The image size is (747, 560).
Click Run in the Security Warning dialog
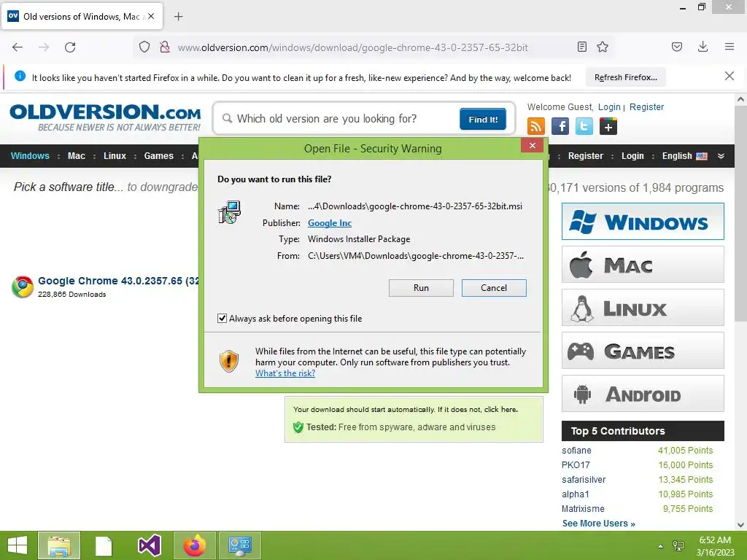421,287
